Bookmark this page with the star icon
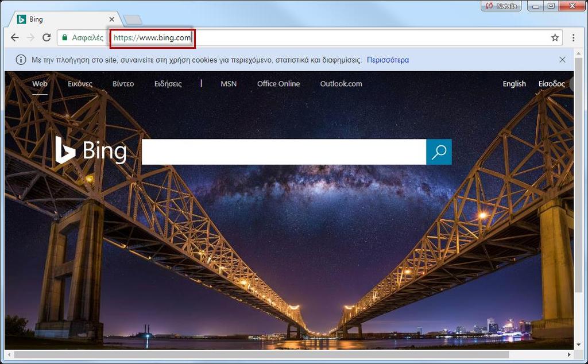Image resolution: width=588 pixels, height=364 pixels. tap(555, 37)
